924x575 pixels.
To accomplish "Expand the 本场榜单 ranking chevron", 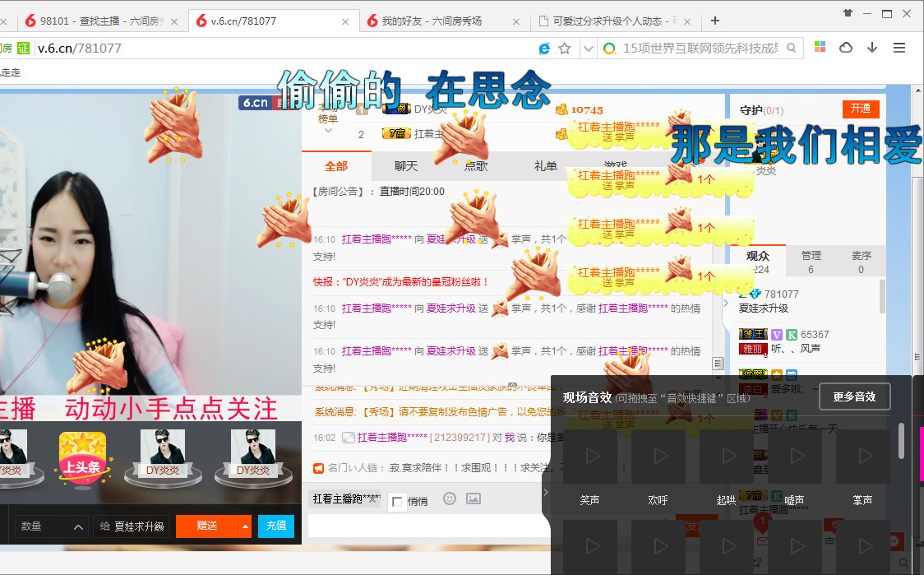I will click(x=328, y=130).
